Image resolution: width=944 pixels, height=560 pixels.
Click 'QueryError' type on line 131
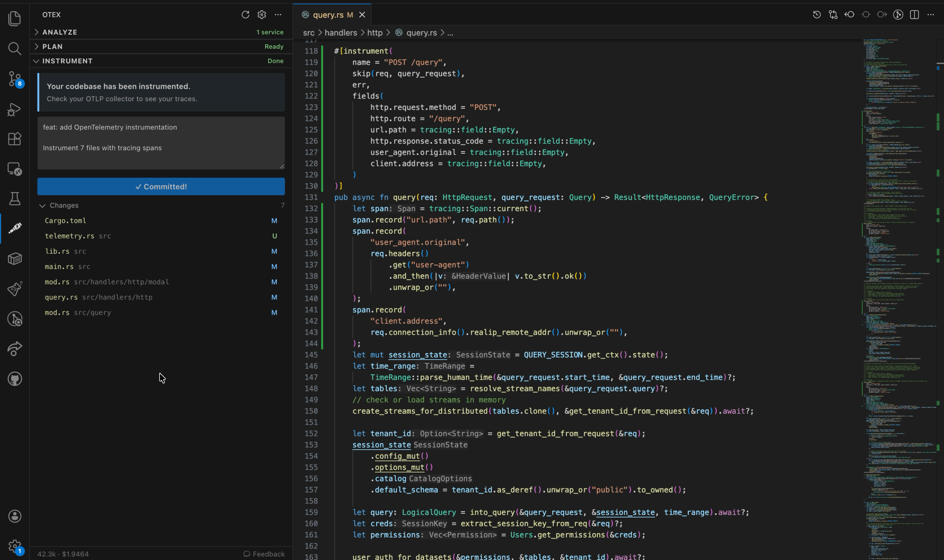731,197
